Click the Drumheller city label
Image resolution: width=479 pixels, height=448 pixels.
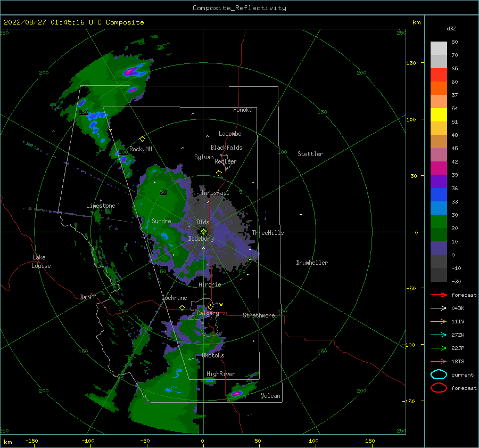312,263
